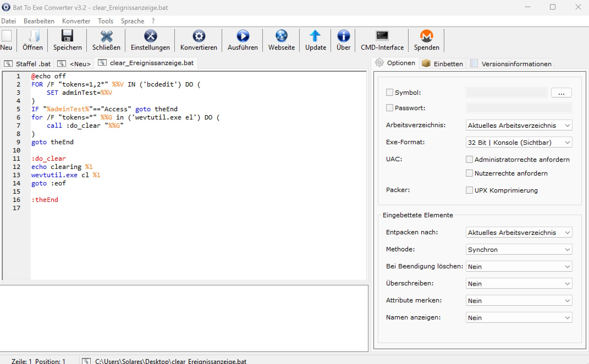The image size is (589, 364).
Task: Click the Bat To Exe Converter title-bar app icon
Action: coord(6,7)
